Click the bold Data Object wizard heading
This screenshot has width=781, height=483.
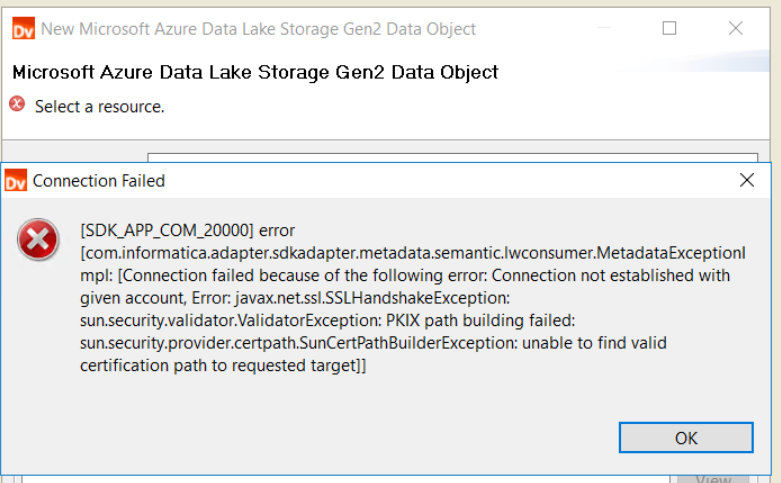[x=255, y=73]
